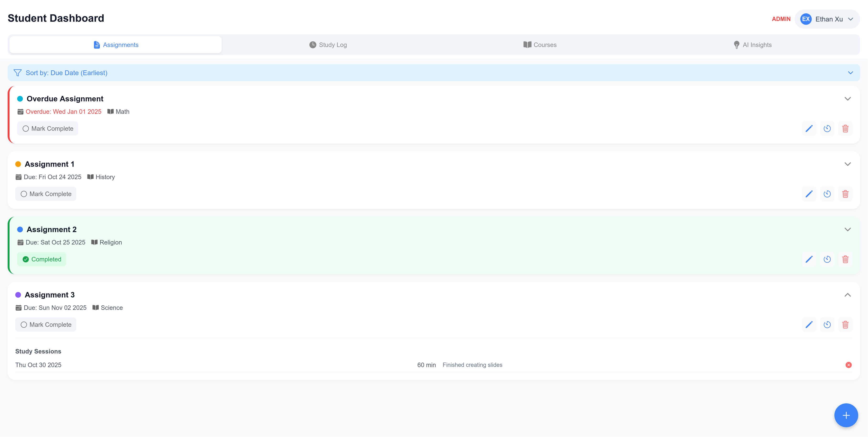This screenshot has height=437, width=868.
Task: Expand the Assignment 1 card
Action: coord(848,164)
